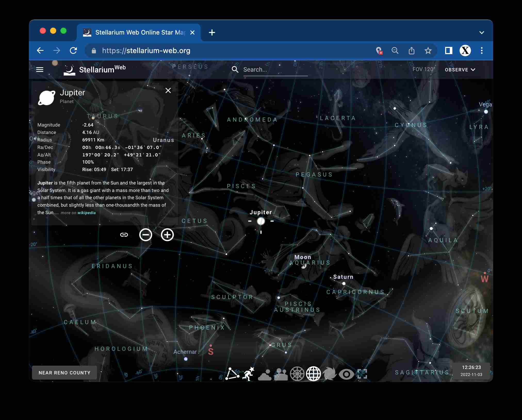The image size is (522, 420).
Task: Click the ERIDANUS constellation label
Action: [112, 266]
